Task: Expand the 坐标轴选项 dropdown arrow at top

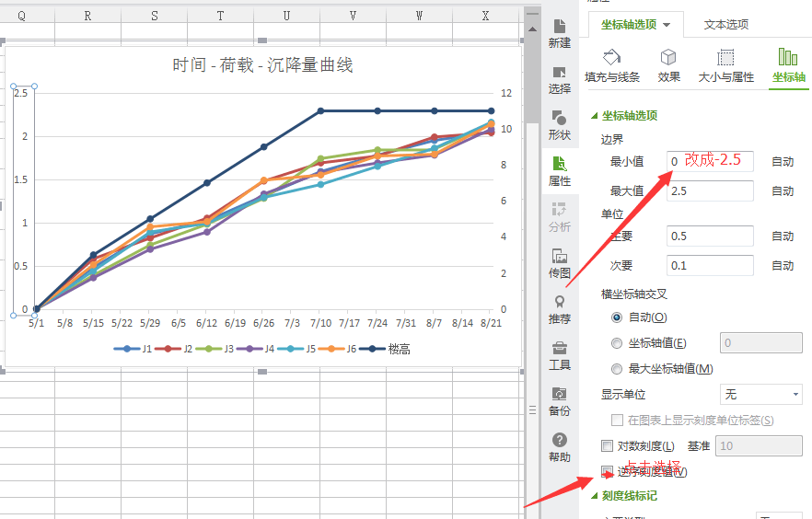Action: 667,25
